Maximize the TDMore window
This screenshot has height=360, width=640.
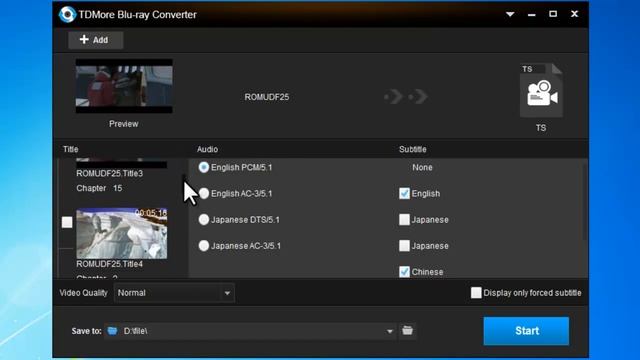tap(553, 14)
